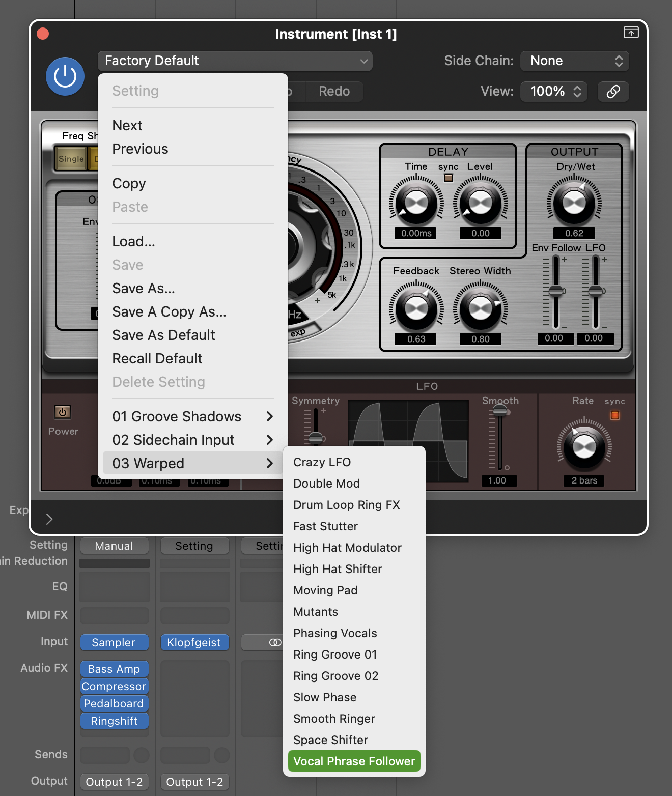Select the Drum Loop Ring FX preset
Image resolution: width=672 pixels, height=796 pixels.
pyautogui.click(x=354, y=505)
